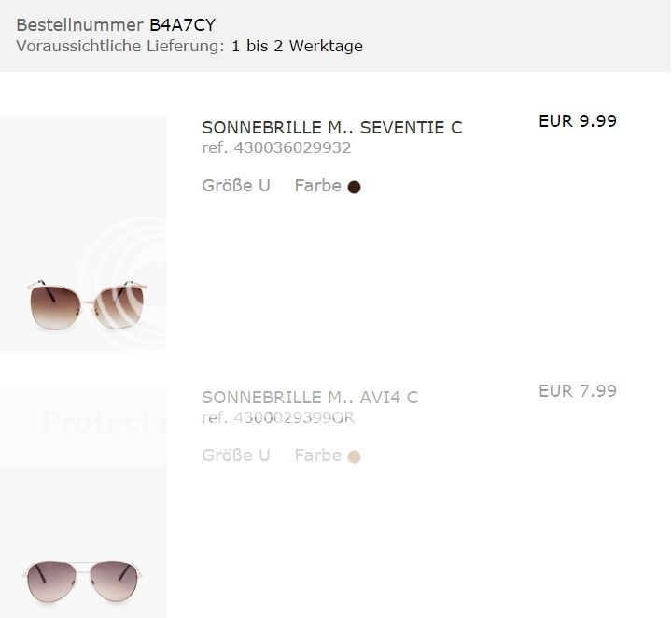Click the beige Farbe color swatch
672x618 pixels.
[x=354, y=456]
